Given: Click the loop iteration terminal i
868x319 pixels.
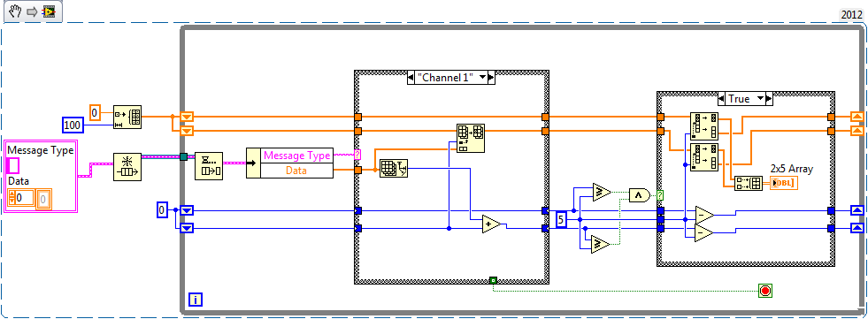Looking at the screenshot, I should point(196,300).
